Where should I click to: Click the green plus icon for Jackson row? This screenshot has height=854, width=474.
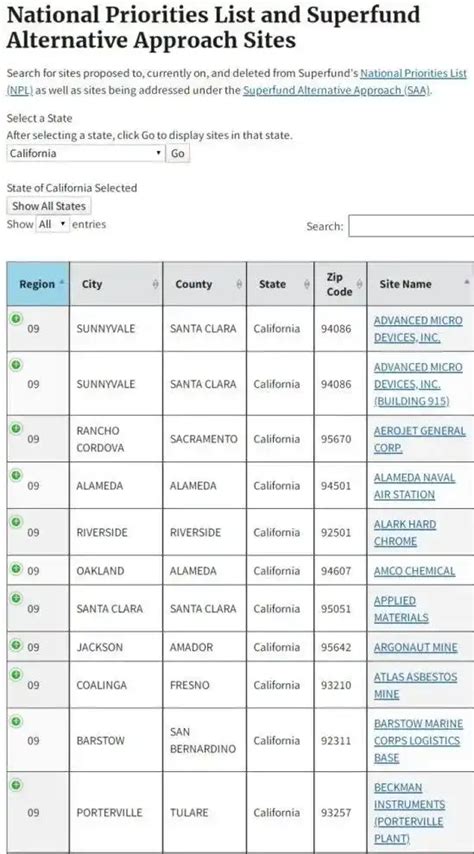[x=16, y=645]
